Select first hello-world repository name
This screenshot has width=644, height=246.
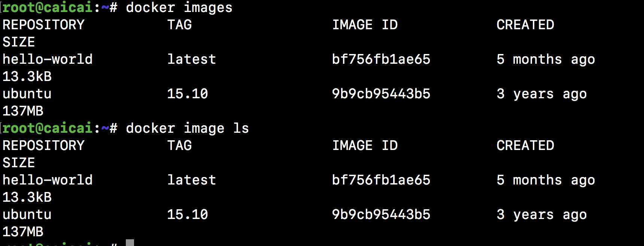[x=48, y=59]
